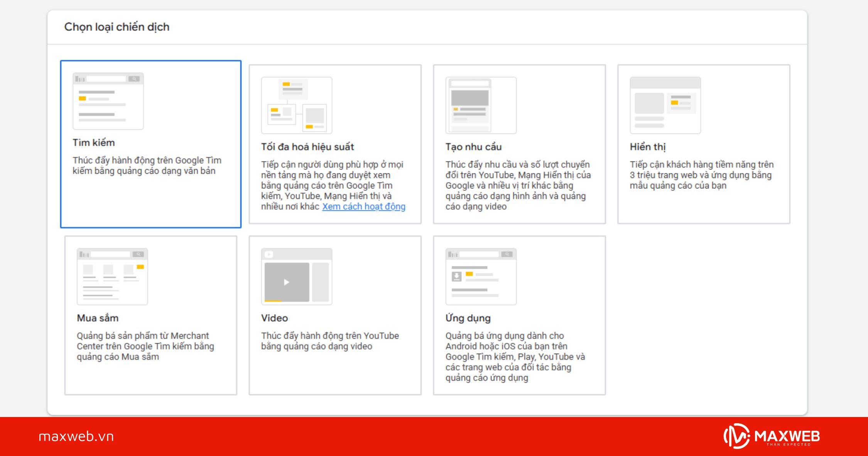Image resolution: width=868 pixels, height=456 pixels.
Task: Click the Tạo nhu cầu mobile ad icon
Action: [x=481, y=105]
